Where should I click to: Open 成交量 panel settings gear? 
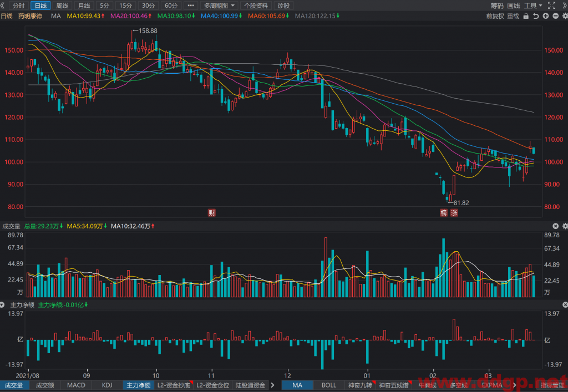tap(565, 226)
